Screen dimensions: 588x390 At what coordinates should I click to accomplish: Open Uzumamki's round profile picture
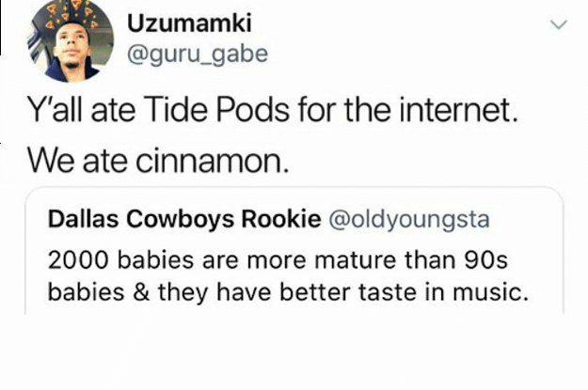point(71,40)
